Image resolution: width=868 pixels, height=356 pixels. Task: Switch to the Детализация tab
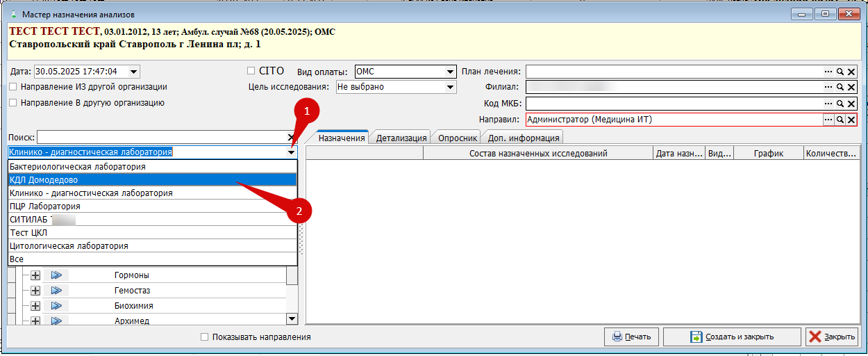tap(401, 138)
